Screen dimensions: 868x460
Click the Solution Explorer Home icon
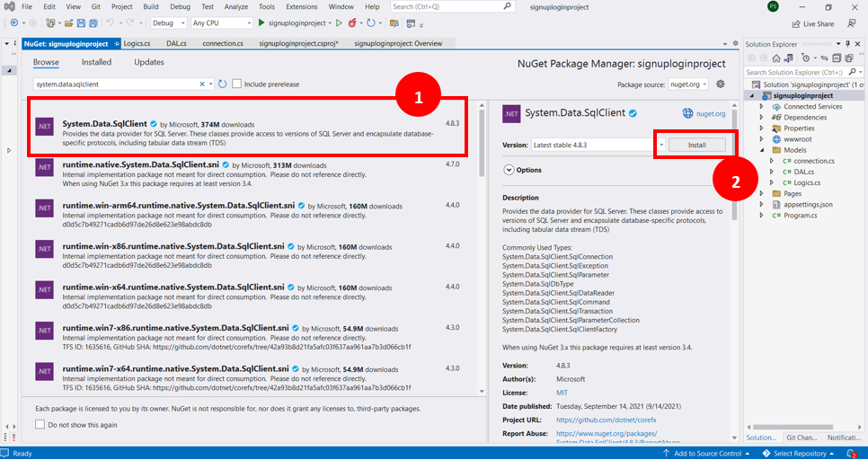pyautogui.click(x=776, y=58)
